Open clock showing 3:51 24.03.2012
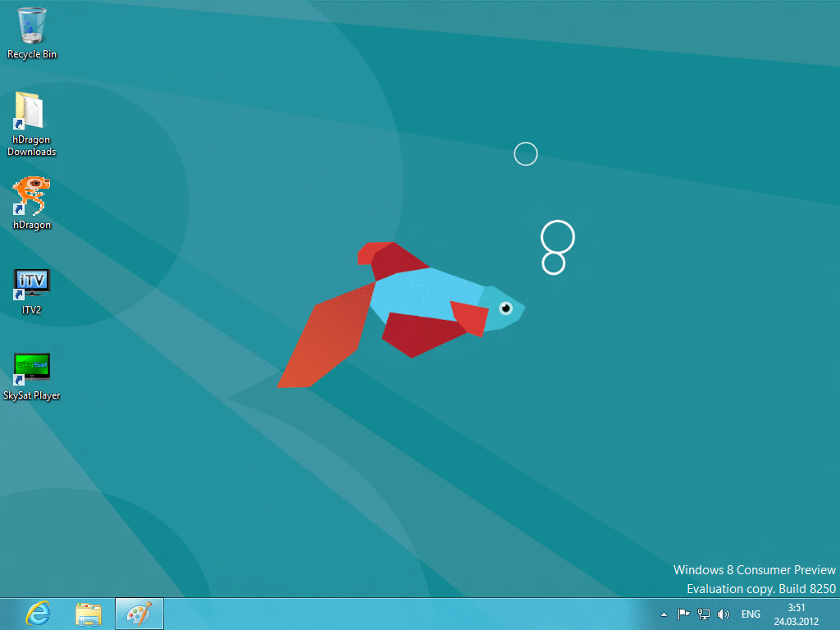The width and height of the screenshot is (840, 630). click(796, 614)
